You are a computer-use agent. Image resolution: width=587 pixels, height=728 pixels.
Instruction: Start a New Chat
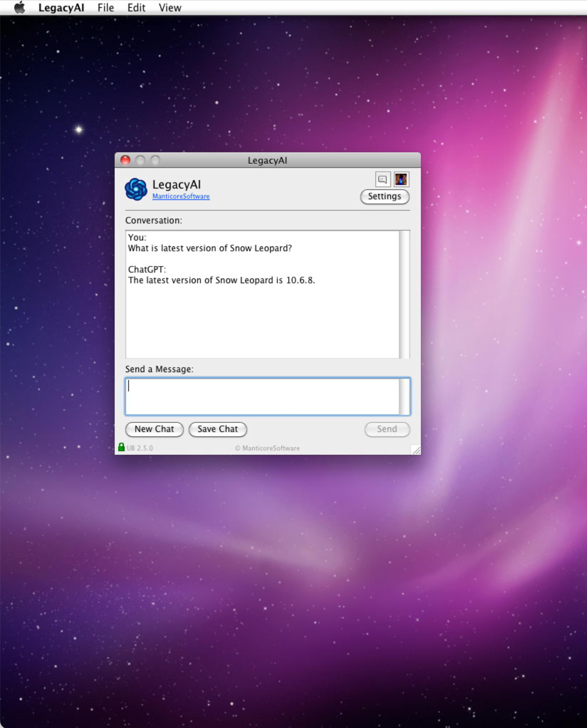[154, 429]
